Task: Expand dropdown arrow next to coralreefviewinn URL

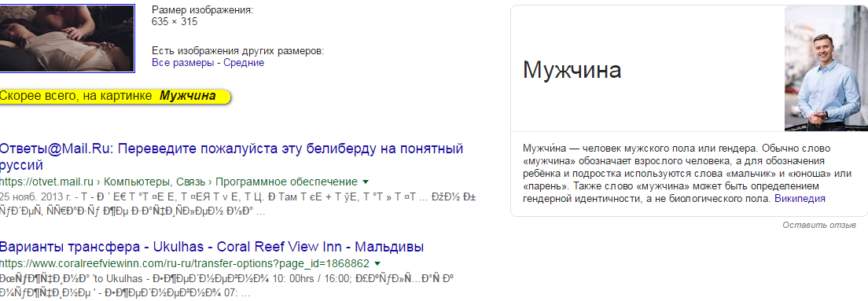Action: (x=377, y=263)
